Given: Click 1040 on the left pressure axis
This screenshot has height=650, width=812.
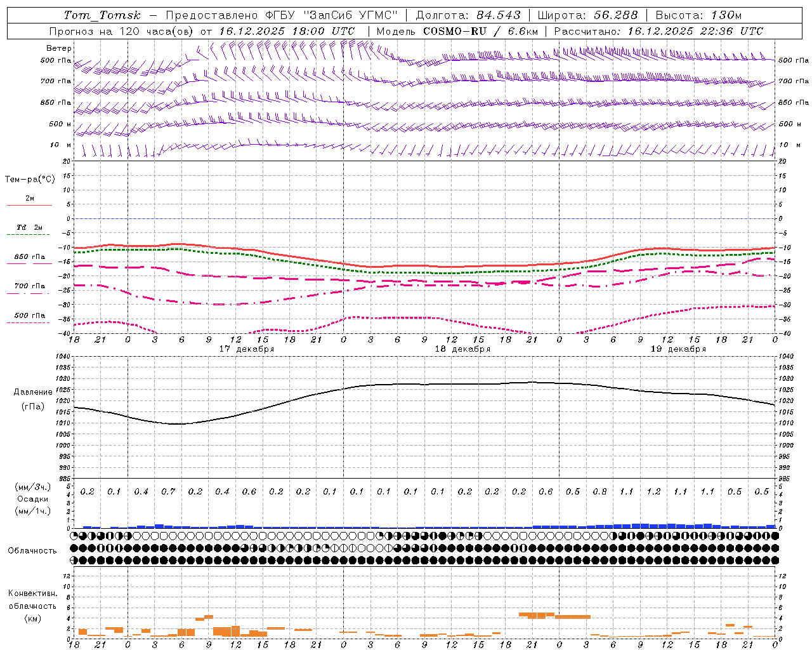Looking at the screenshot, I should click(x=63, y=357).
